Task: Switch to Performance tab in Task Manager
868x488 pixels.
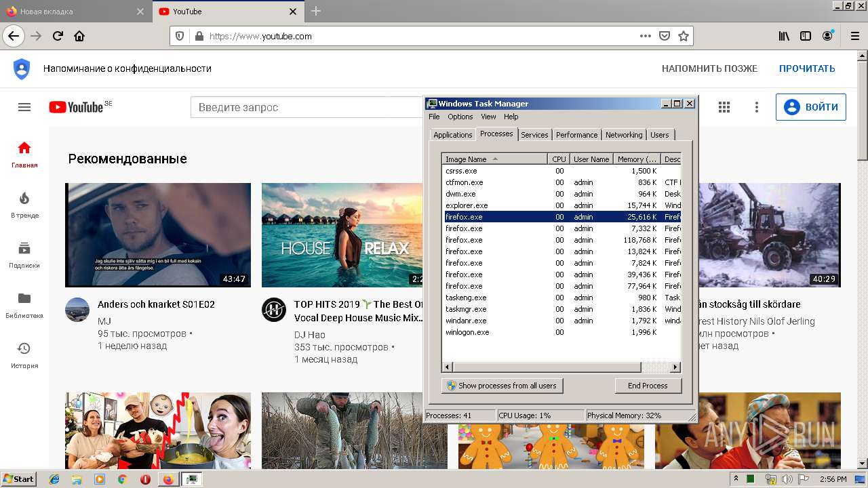Action: [x=576, y=135]
